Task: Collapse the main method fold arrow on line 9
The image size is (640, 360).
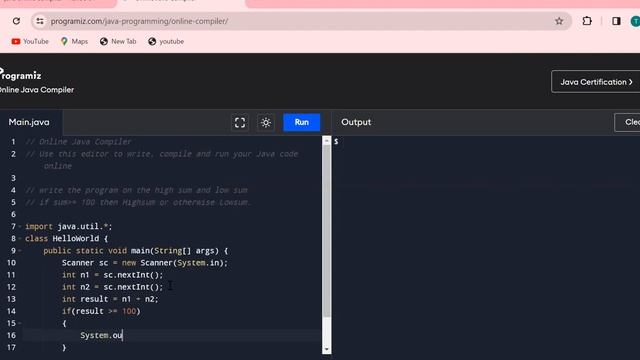Action: coord(20,251)
